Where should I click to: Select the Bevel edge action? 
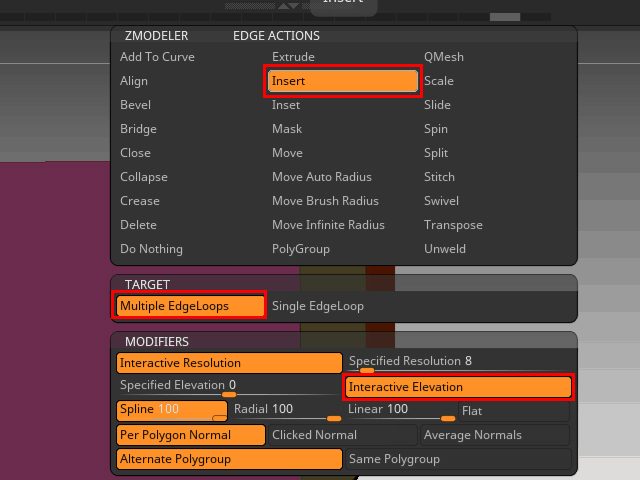136,105
